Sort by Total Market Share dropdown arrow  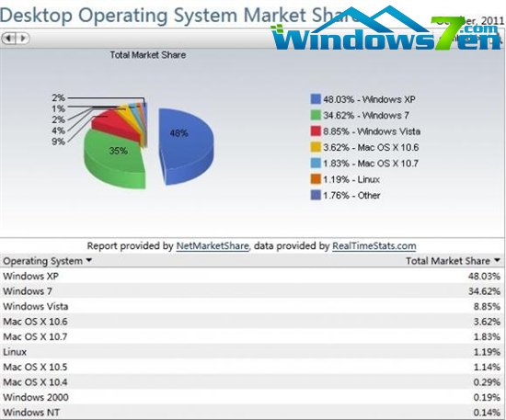click(x=498, y=260)
